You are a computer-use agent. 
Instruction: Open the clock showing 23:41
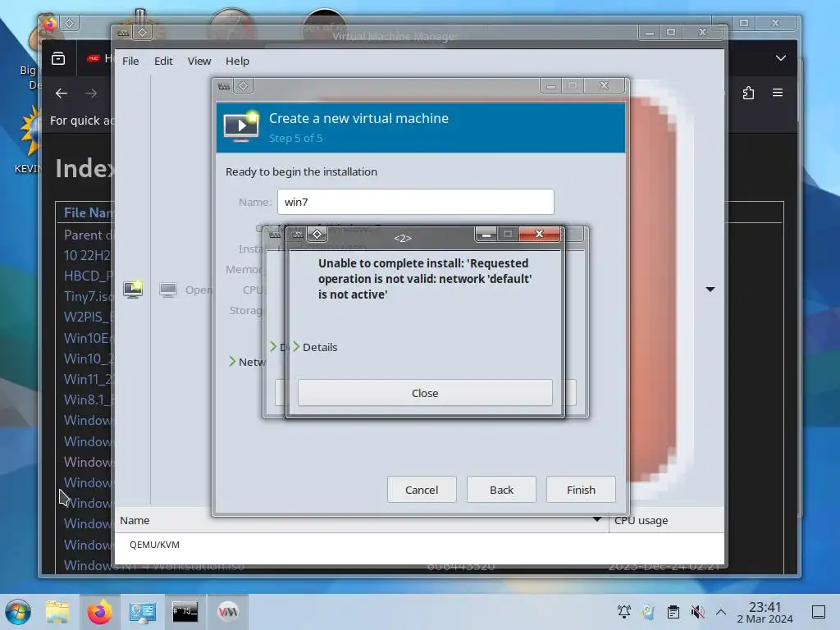(x=765, y=612)
